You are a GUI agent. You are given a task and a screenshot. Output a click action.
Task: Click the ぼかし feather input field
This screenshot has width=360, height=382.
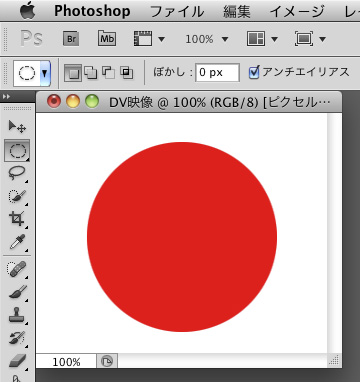217,73
